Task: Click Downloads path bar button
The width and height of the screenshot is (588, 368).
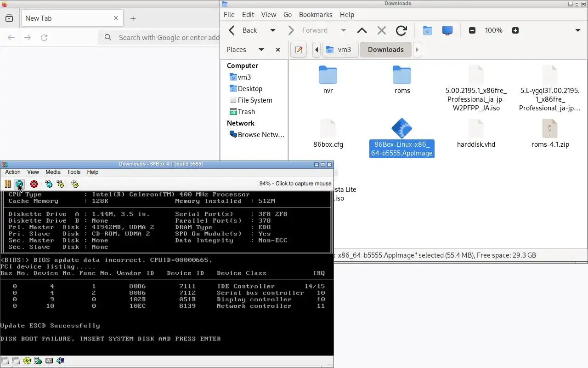Action: pyautogui.click(x=386, y=50)
